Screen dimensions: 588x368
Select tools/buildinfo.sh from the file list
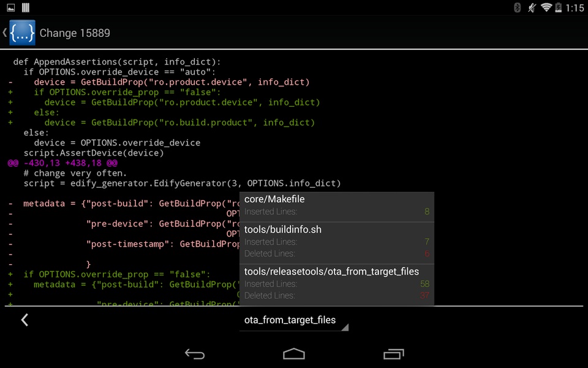click(337, 242)
